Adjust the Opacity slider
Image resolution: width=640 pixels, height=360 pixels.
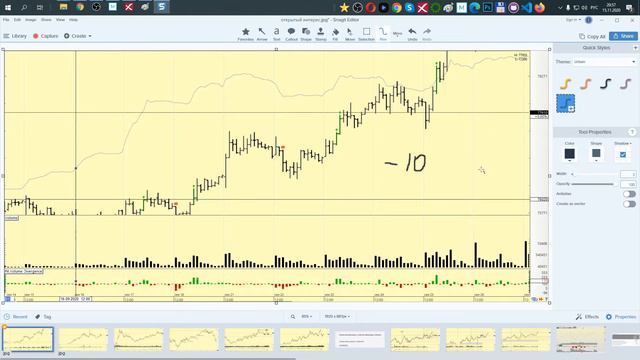coord(594,184)
